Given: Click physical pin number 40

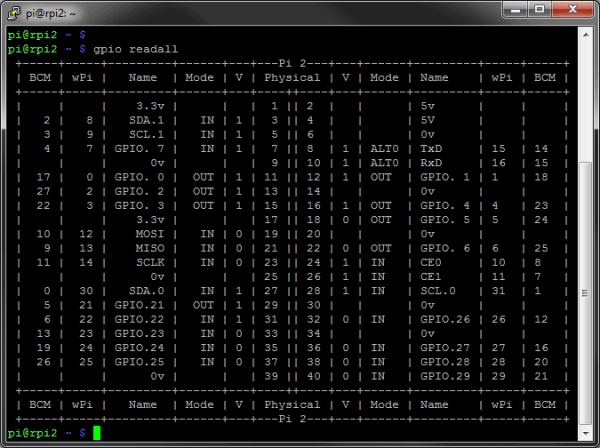Looking at the screenshot, I should (313, 376).
